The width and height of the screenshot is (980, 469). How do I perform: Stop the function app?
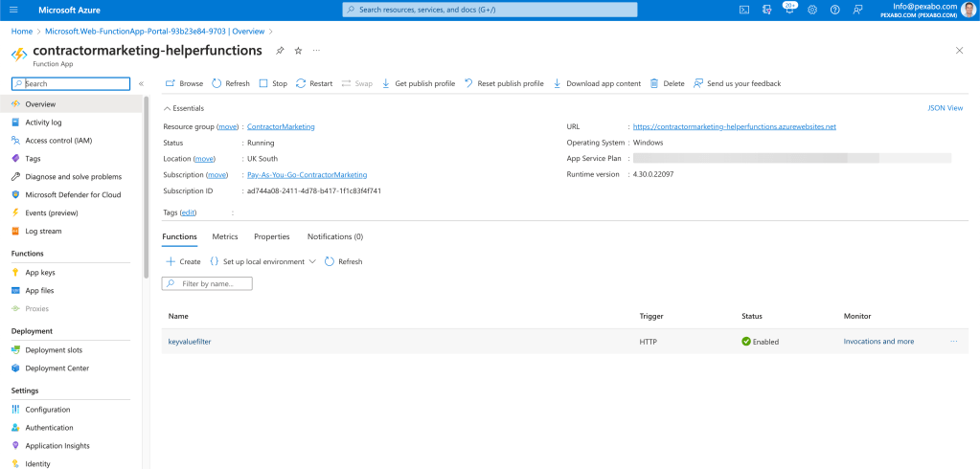(273, 83)
